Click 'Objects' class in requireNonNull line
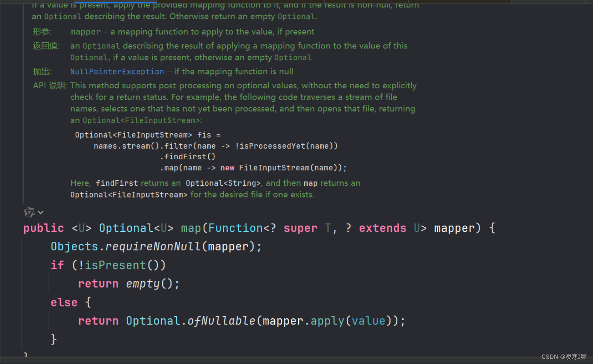The height and width of the screenshot is (364, 593). point(74,246)
